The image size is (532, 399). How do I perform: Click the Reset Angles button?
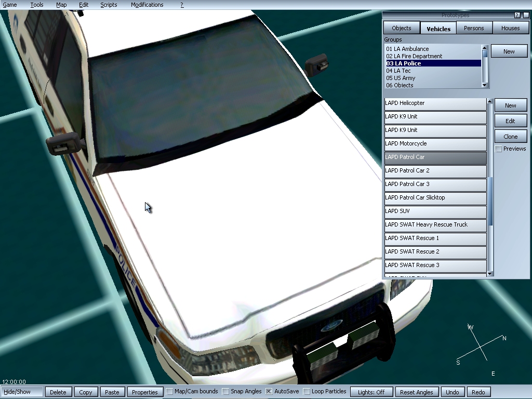(x=417, y=392)
